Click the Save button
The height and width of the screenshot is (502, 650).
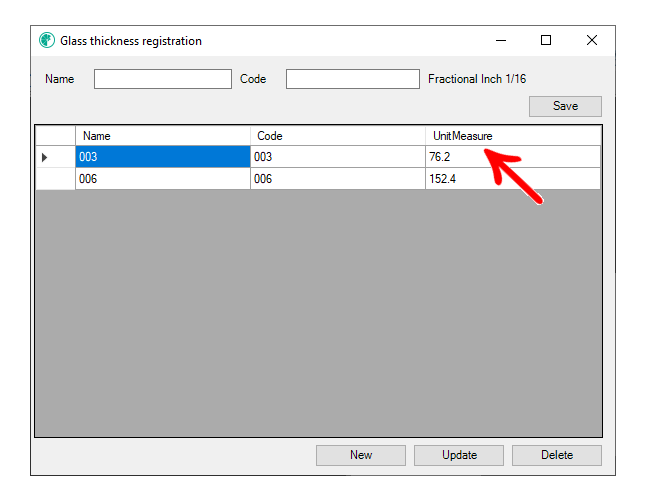pos(565,107)
